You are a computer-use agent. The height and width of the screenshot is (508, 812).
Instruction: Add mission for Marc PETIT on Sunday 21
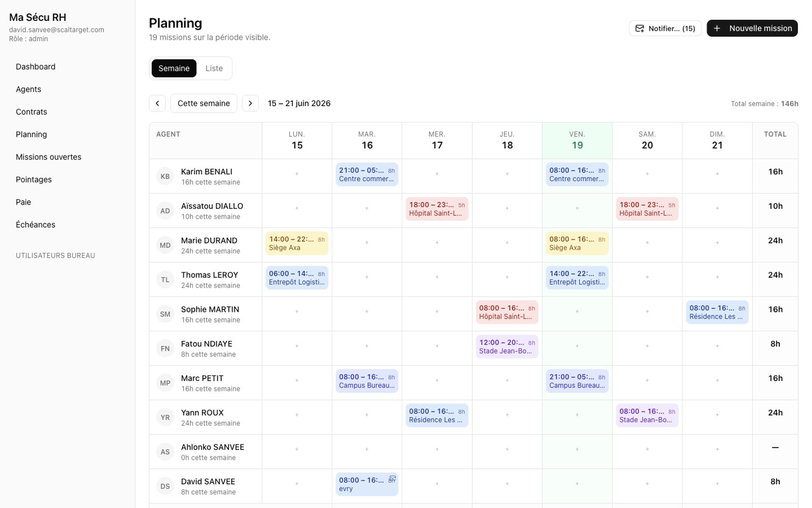coord(717,380)
